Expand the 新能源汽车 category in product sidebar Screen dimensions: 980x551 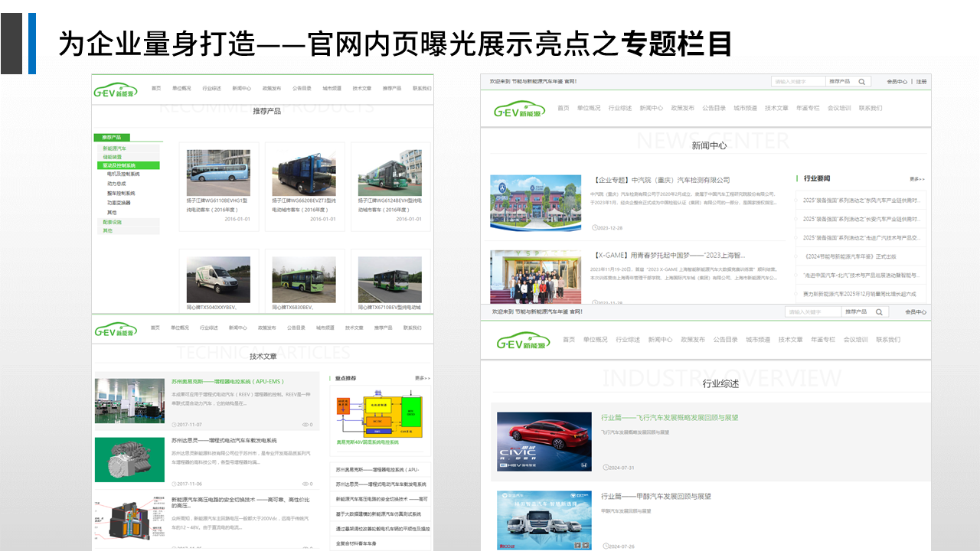115,148
